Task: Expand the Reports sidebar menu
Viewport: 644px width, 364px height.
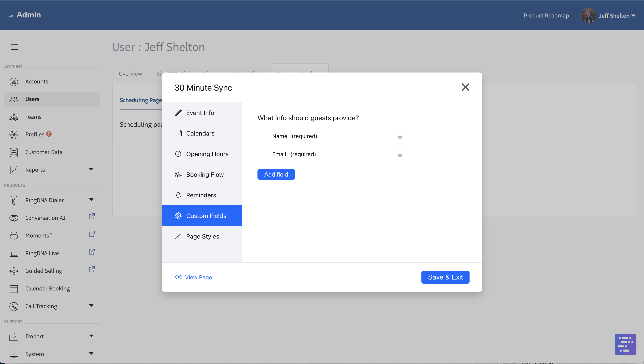Action: point(91,169)
